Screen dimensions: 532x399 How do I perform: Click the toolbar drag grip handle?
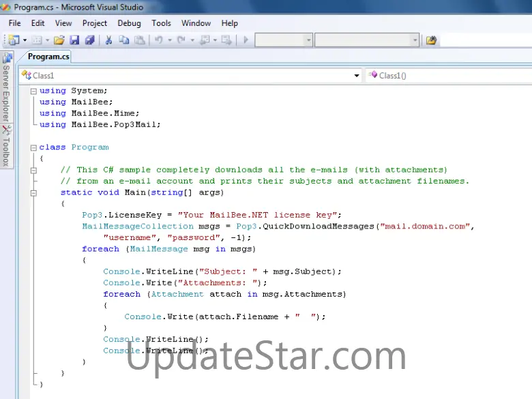[5, 40]
